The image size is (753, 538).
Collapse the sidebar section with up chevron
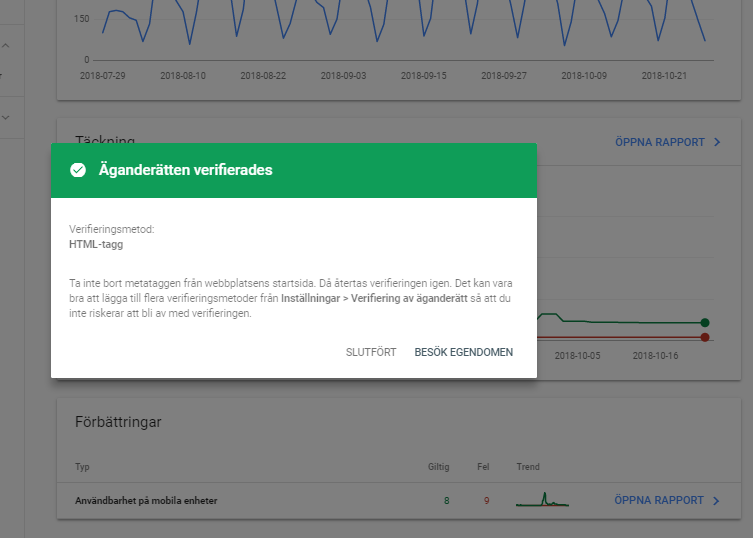click(x=6, y=46)
